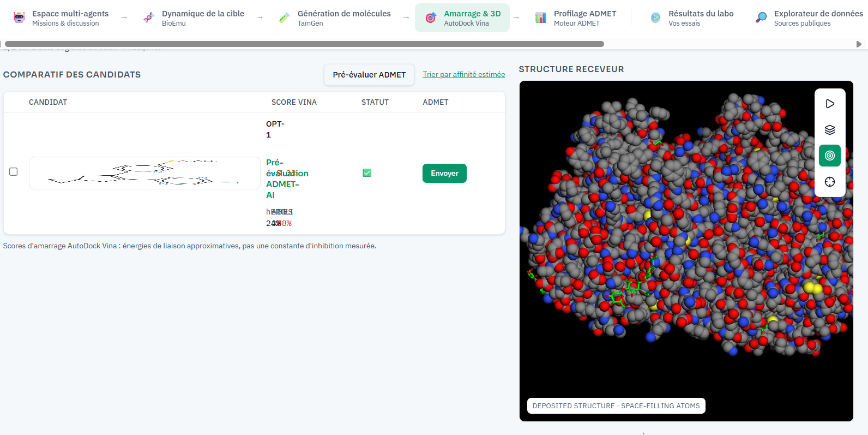Image resolution: width=868 pixels, height=435 pixels.
Task: Click the test tube icon of Génération de molécules
Action: [285, 17]
